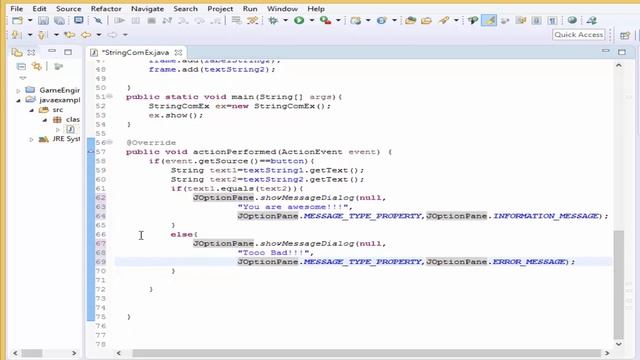Toggle Mark Occurrences highlighter icon

coord(489,20)
